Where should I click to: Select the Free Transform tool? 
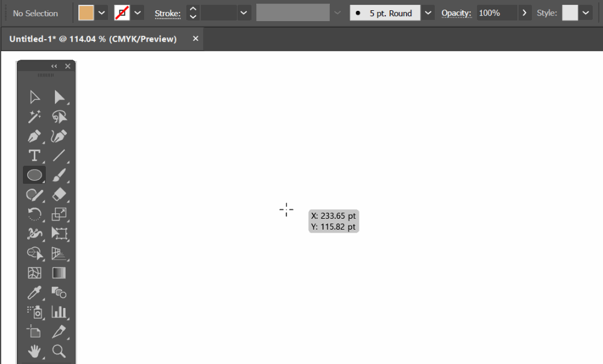tap(59, 233)
